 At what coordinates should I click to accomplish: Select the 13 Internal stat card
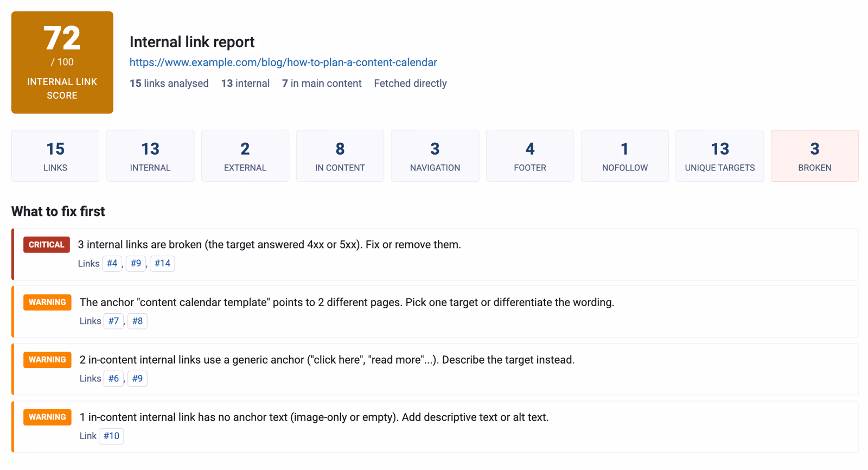tap(150, 156)
